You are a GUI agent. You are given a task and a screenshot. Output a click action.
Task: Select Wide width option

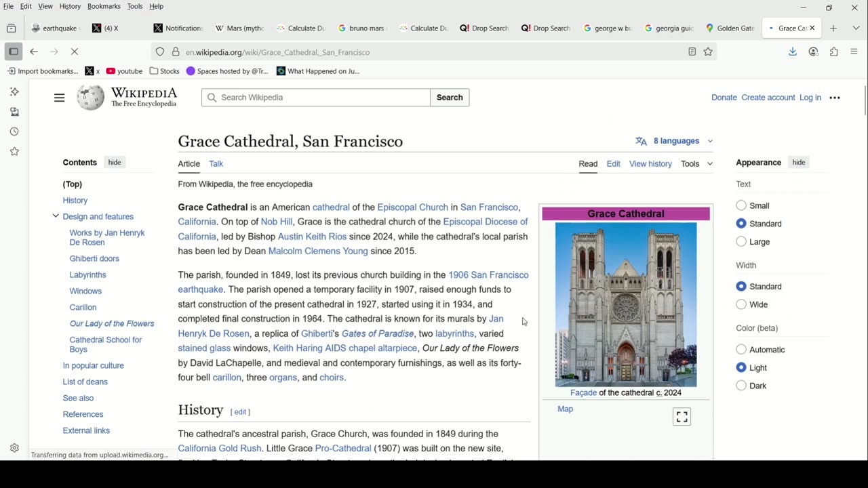click(741, 304)
